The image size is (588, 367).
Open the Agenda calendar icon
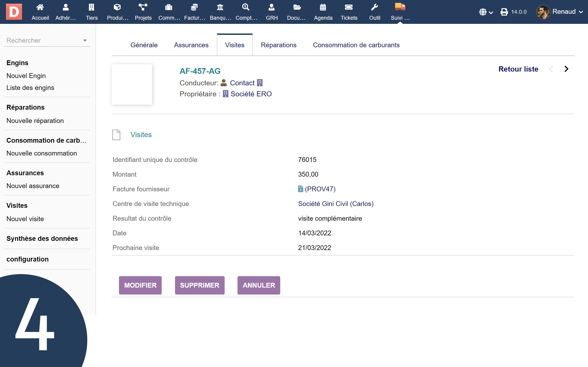(x=323, y=7)
